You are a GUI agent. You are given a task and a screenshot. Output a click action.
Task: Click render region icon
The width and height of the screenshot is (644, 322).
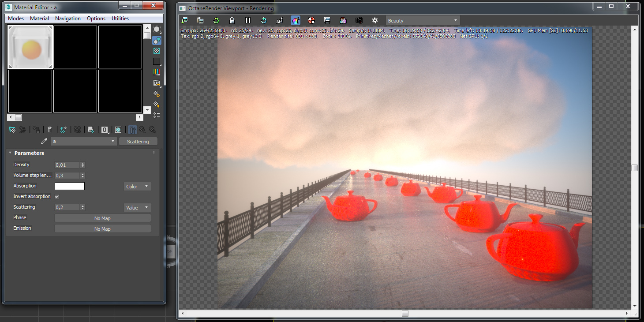coord(343,20)
